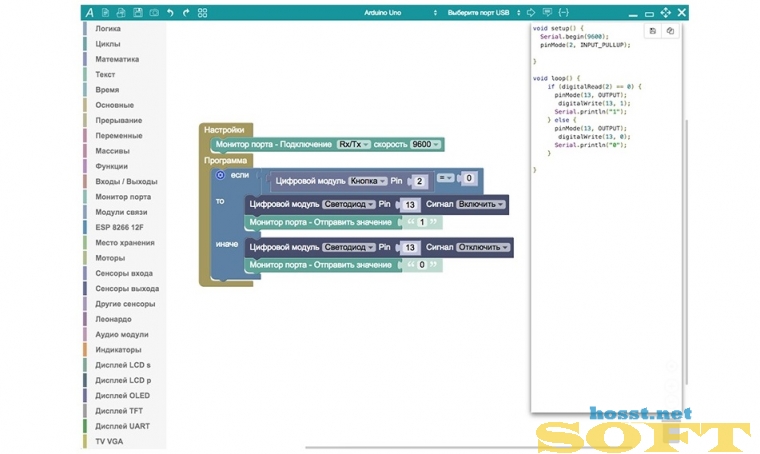Click the four-arrow fullscreen icon
The height and width of the screenshot is (454, 760).
(x=665, y=13)
